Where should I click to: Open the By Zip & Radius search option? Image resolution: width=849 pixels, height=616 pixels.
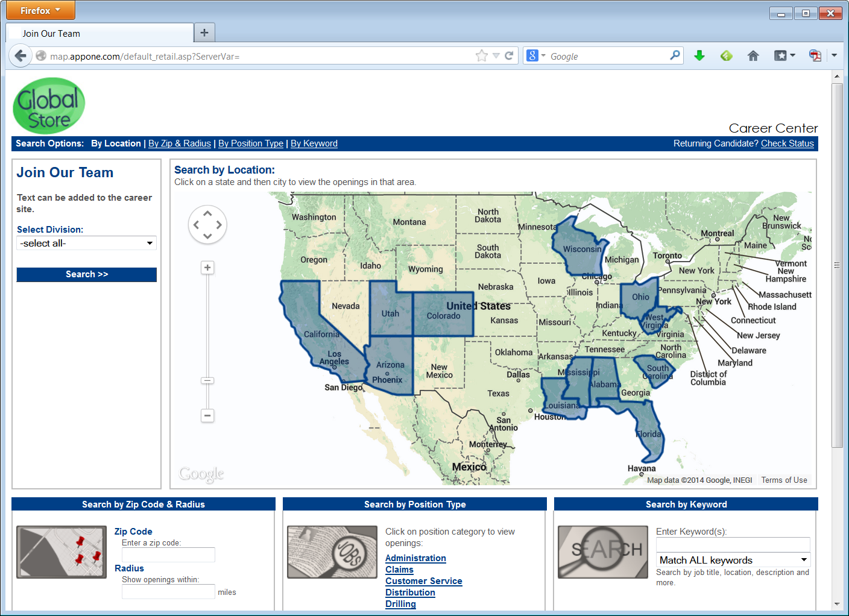(x=180, y=143)
